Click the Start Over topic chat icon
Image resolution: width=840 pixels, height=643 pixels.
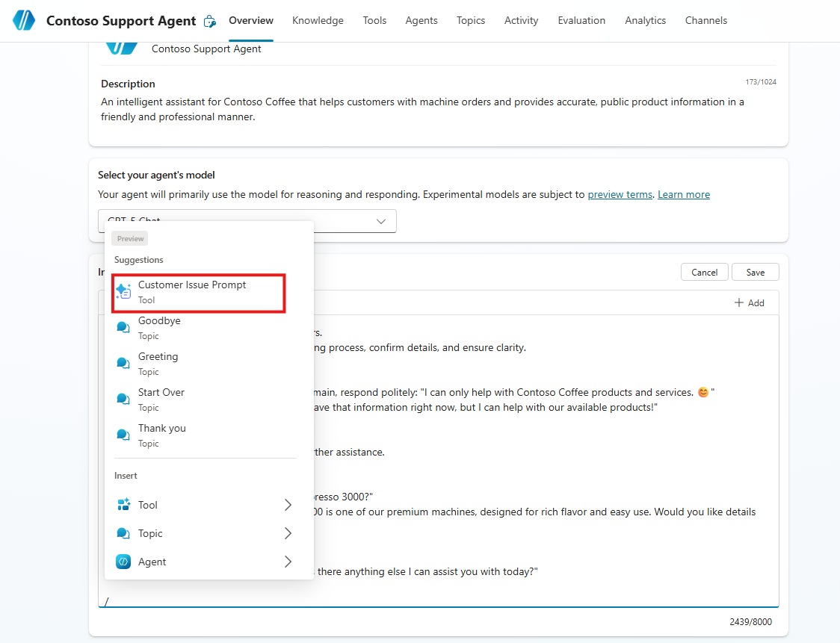click(123, 399)
